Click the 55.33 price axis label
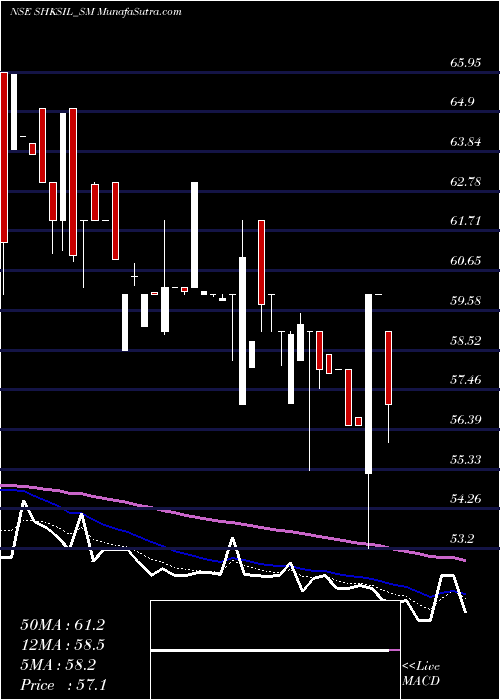The width and height of the screenshot is (500, 700). point(466,459)
